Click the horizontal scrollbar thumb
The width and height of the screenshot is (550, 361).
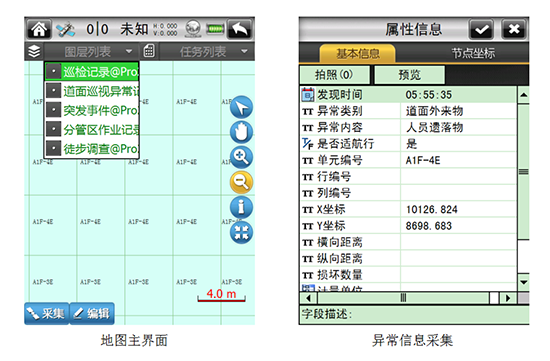click(403, 298)
